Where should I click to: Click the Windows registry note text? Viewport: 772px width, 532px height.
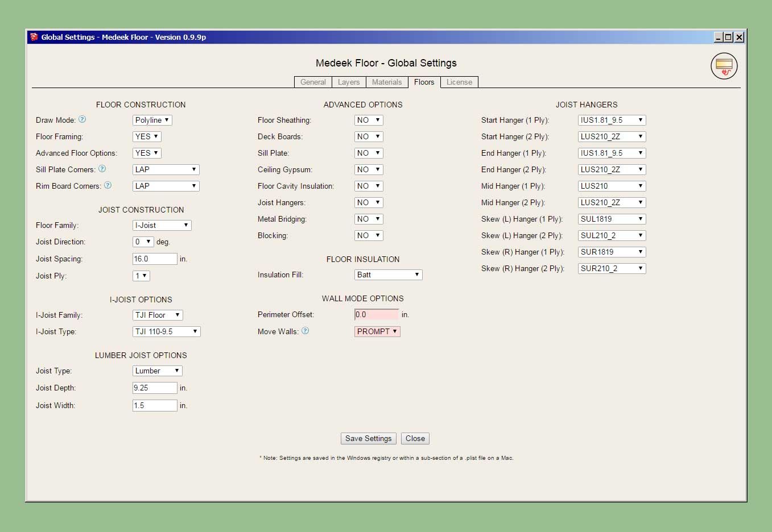[x=387, y=458]
